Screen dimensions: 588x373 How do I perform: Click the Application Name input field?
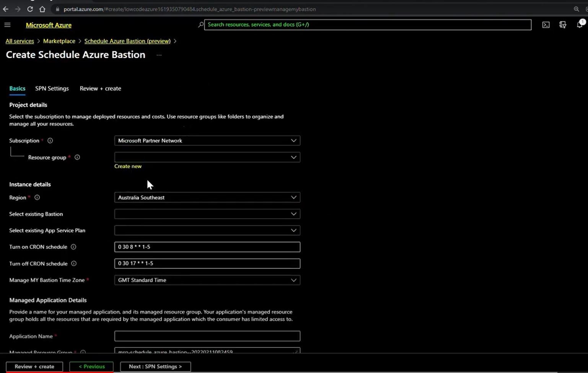pos(207,336)
